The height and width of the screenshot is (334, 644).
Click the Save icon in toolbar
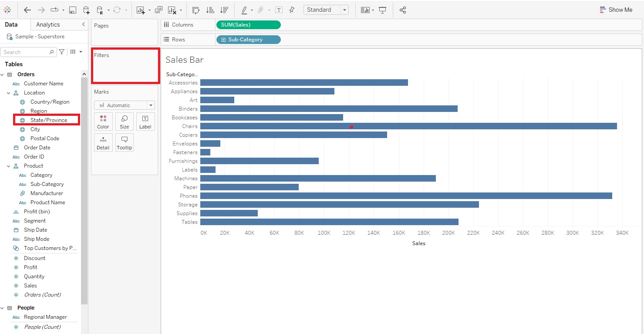click(73, 10)
